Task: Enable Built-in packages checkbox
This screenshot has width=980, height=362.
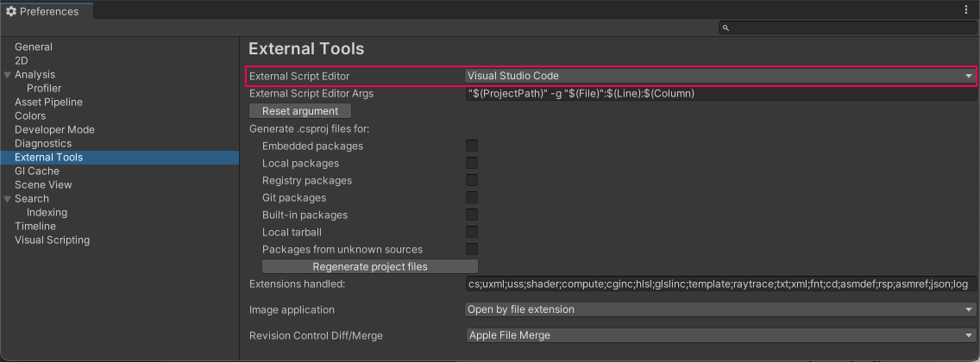Action: [472, 215]
